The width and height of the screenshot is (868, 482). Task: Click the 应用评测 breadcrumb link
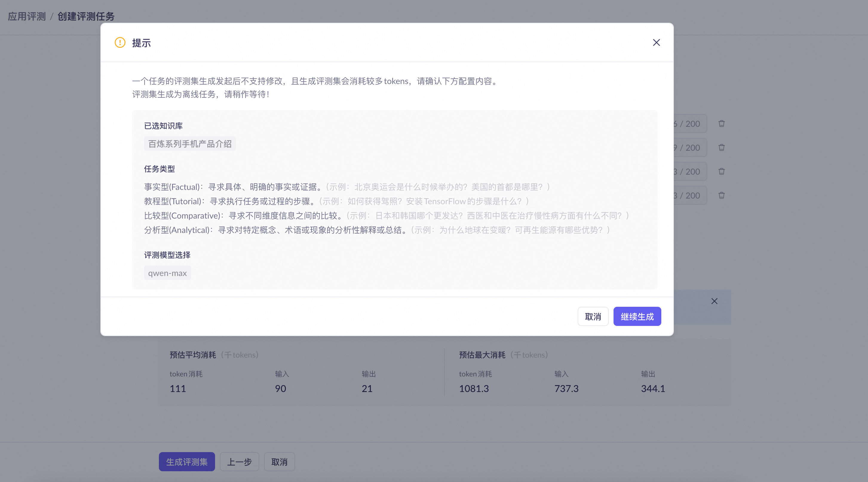pyautogui.click(x=27, y=16)
